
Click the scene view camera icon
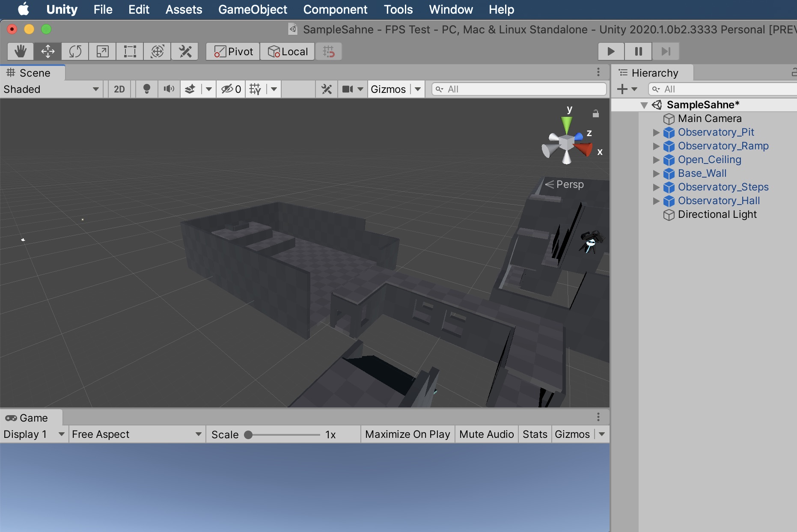pos(348,89)
